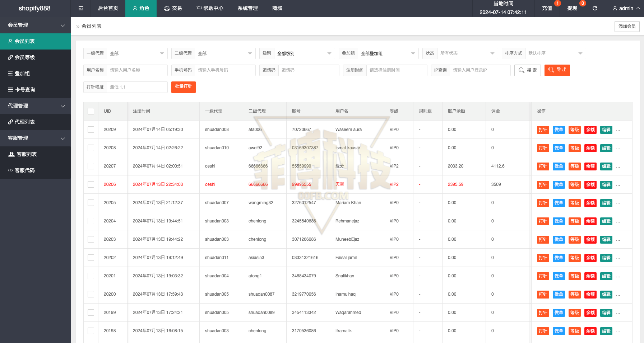
Task: Open the 叠加组 filter dropdown
Action: click(388, 53)
